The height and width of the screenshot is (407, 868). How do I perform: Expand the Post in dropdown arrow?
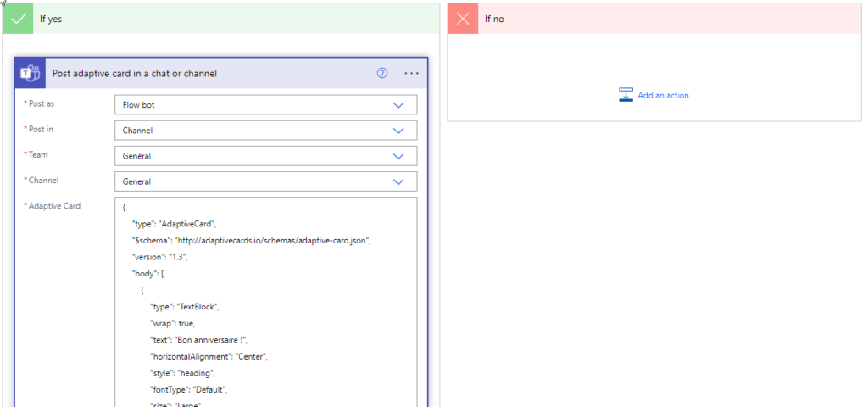point(398,131)
